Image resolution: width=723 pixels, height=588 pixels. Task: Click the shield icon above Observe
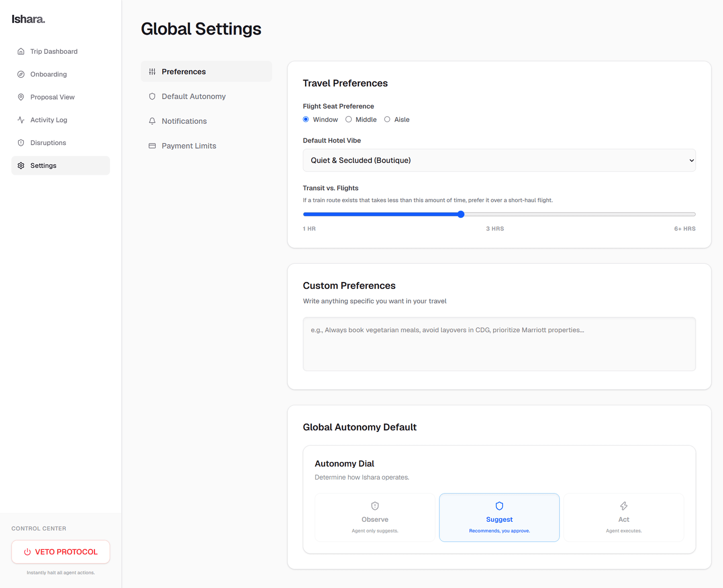(375, 506)
